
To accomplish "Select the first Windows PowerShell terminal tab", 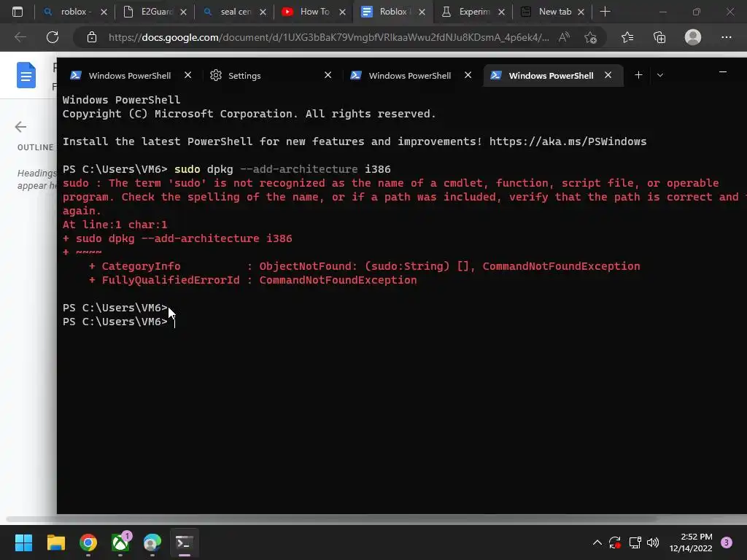I will [129, 75].
